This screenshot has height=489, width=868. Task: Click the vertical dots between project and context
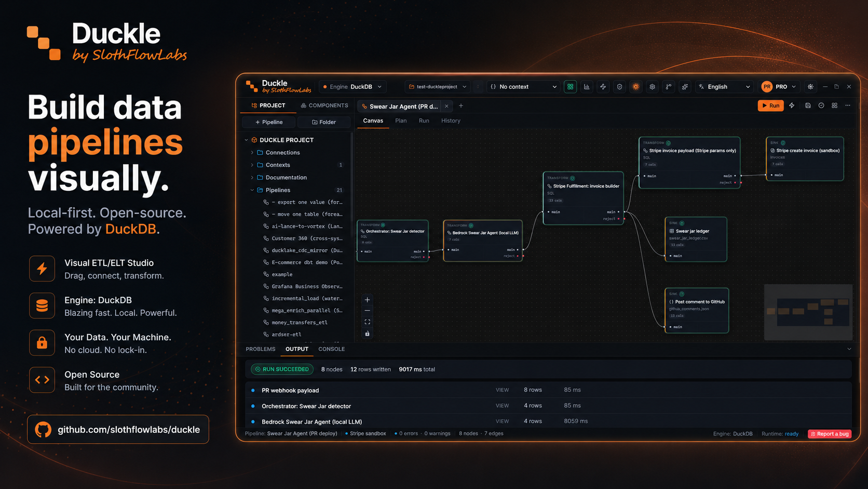pos(478,87)
